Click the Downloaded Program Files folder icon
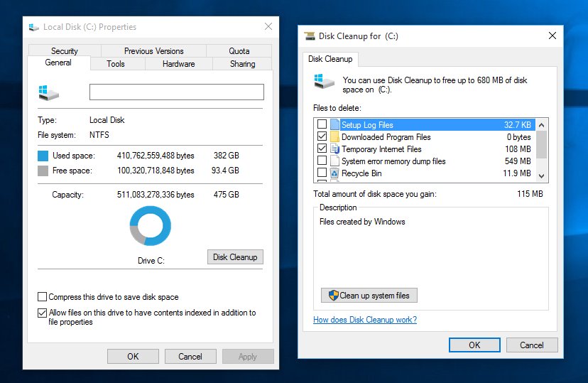The width and height of the screenshot is (588, 383). click(335, 136)
